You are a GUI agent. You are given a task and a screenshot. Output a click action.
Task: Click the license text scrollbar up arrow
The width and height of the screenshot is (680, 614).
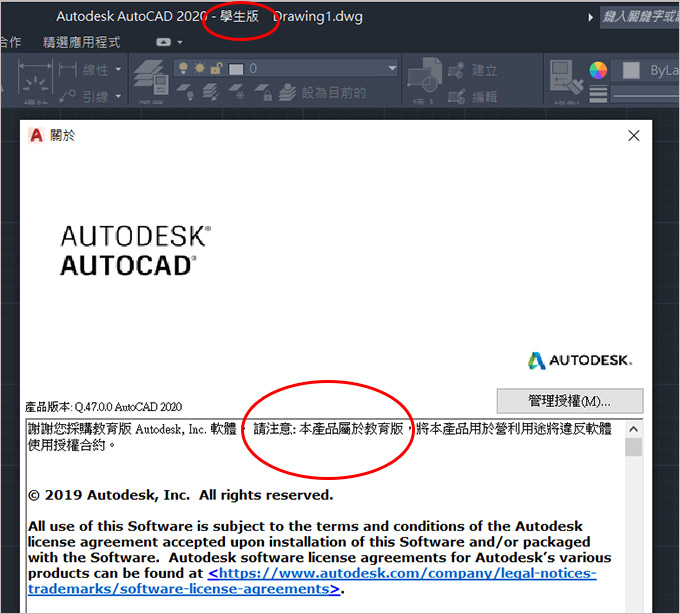click(633, 429)
